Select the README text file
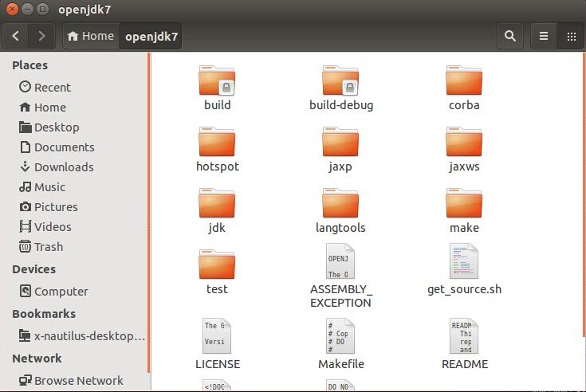Image resolution: width=586 pixels, height=392 pixels. pyautogui.click(x=464, y=337)
